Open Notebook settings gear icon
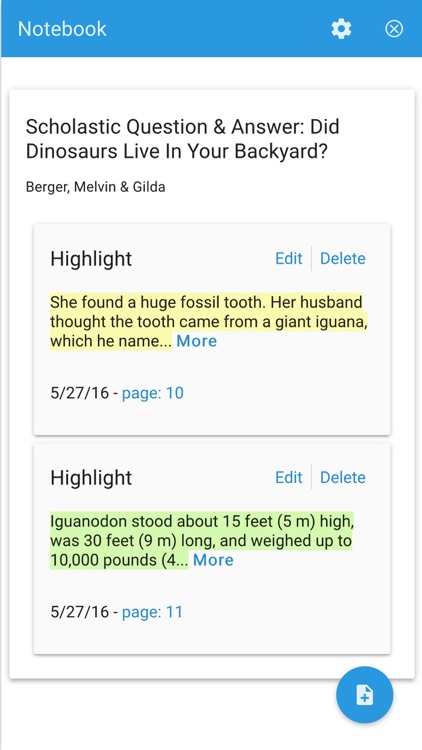The image size is (422, 750). tap(341, 29)
